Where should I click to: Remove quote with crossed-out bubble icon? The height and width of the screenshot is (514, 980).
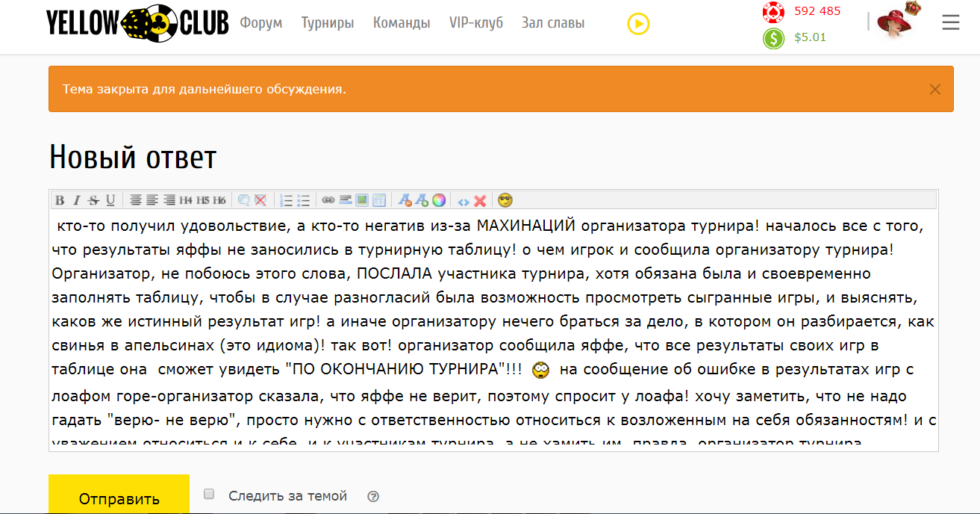260,200
